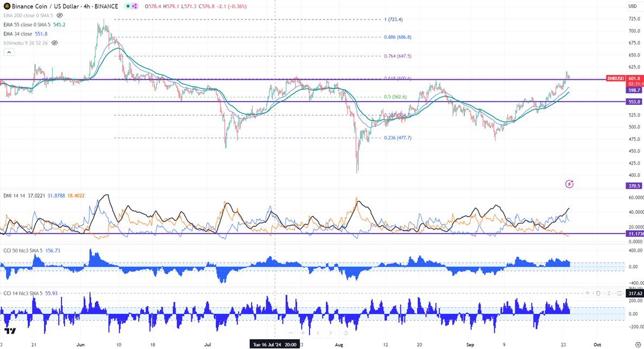
Task: Click the CCI 14 value 55.93
Action: 51,293
